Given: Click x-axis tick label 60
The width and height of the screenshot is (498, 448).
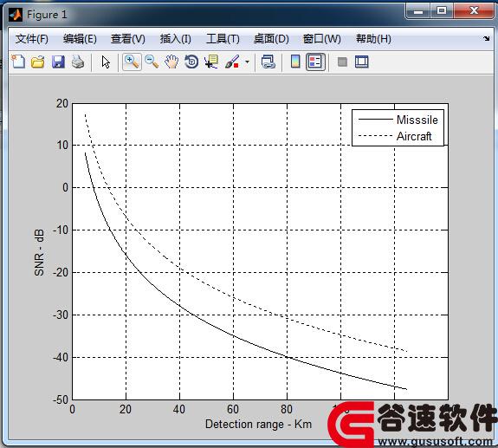Looking at the screenshot, I should (x=233, y=409).
